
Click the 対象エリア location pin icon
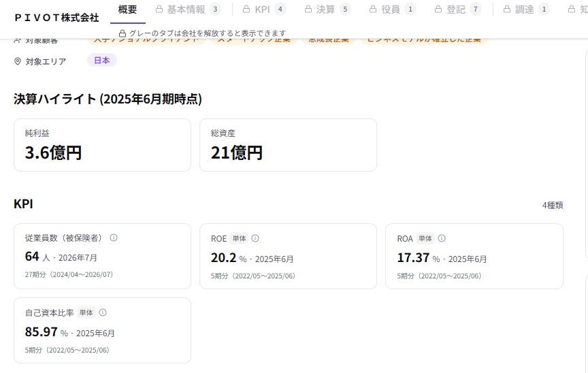point(18,61)
